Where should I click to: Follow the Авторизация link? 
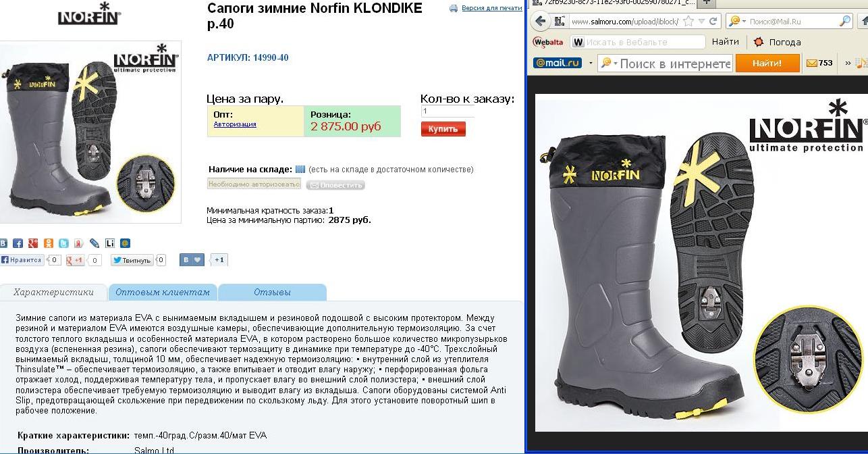[x=235, y=124]
